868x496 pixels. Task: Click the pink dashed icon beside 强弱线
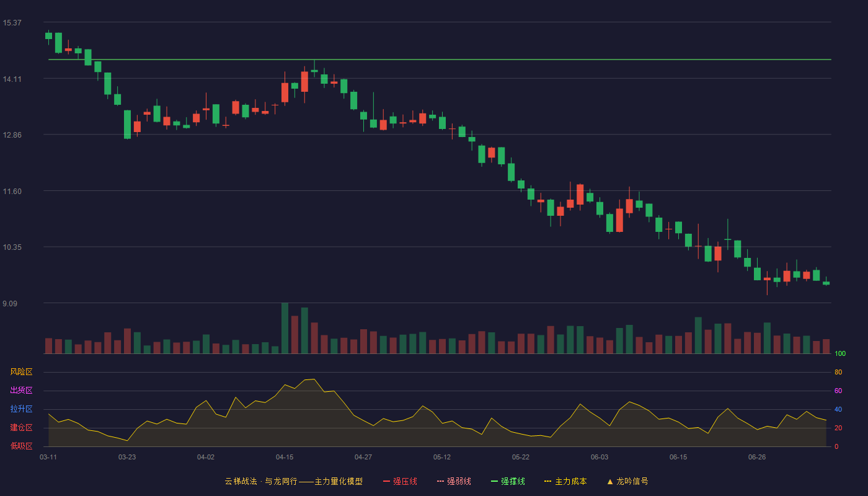click(x=440, y=481)
